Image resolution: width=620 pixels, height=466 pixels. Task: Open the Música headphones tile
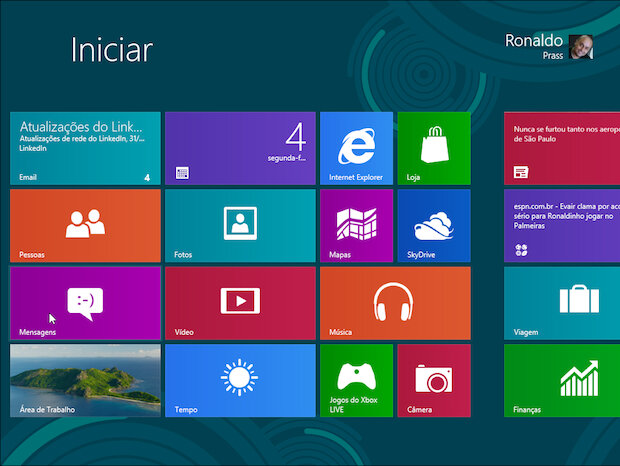[x=395, y=303]
